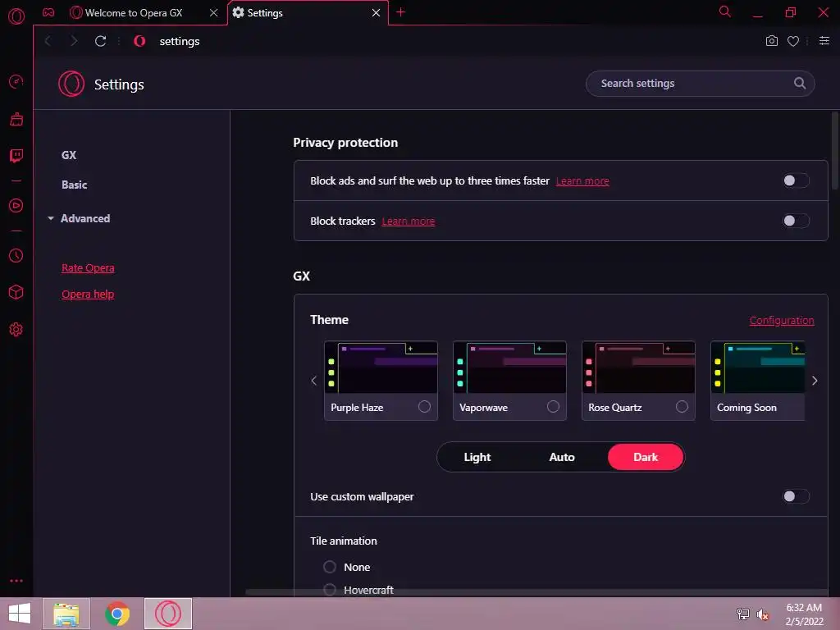Click Opera logo in address bar
840x630 pixels.
coord(139,41)
